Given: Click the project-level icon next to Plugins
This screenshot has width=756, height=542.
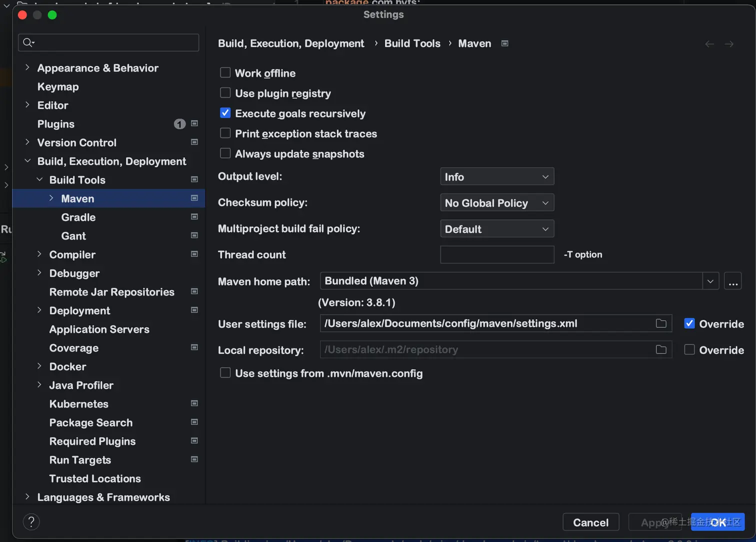Looking at the screenshot, I should pos(194,123).
